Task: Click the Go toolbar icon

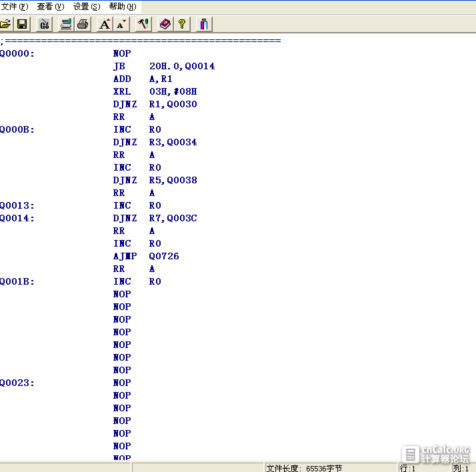Action: pos(44,24)
